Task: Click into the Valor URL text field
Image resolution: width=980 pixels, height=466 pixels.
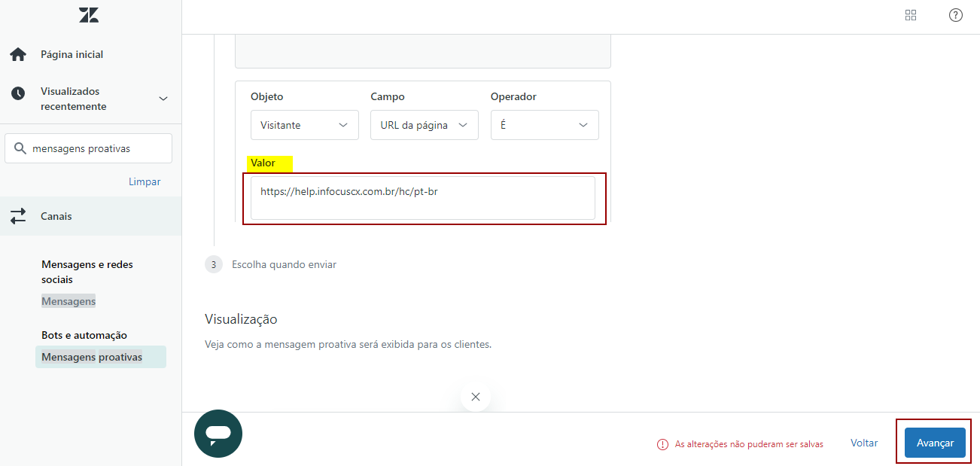Action: 422,198
